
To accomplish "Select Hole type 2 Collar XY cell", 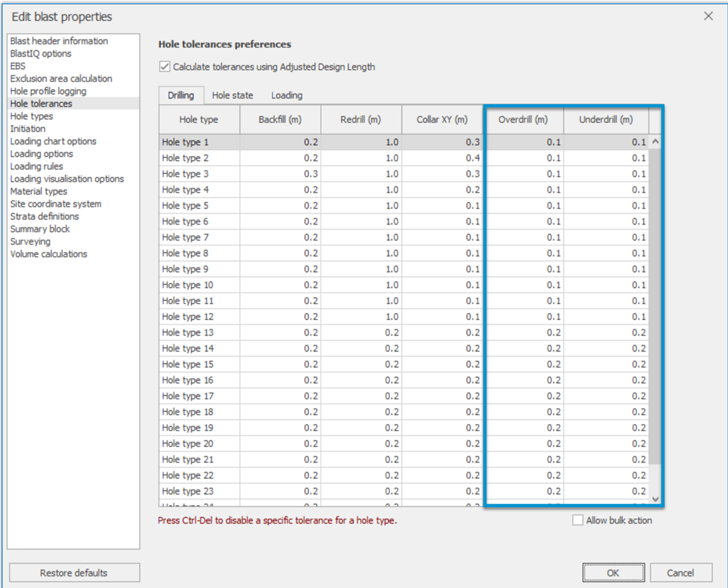I will pyautogui.click(x=442, y=158).
